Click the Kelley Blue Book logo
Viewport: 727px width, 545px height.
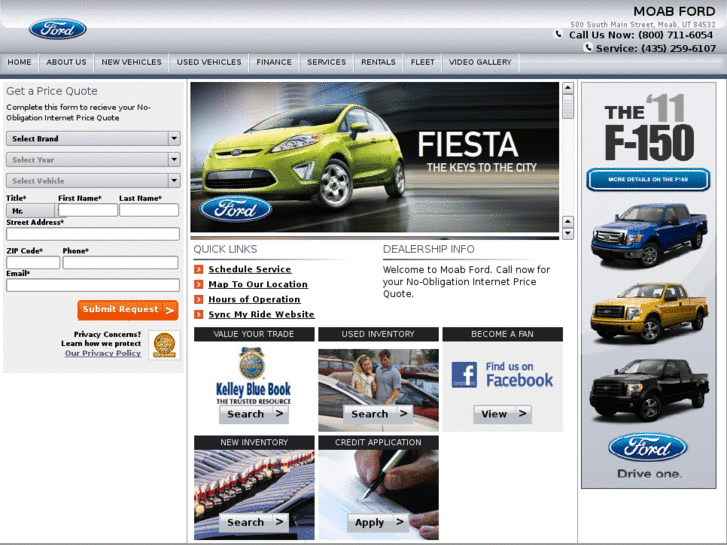coord(253,376)
